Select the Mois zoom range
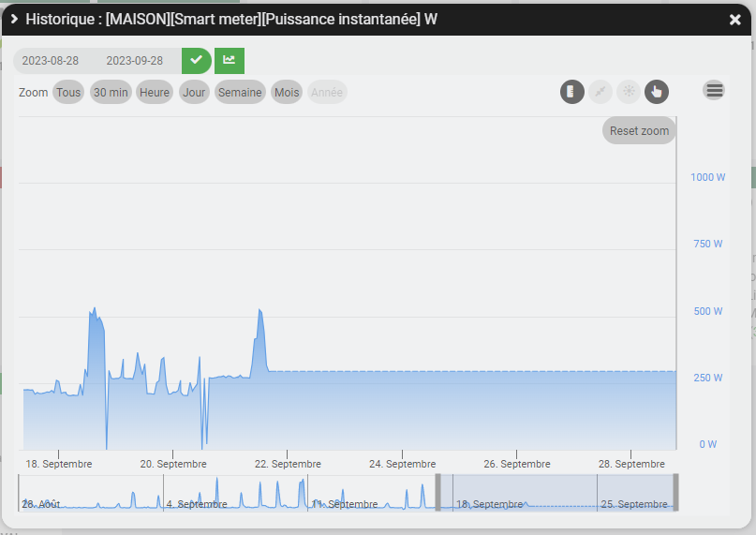The image size is (756, 535). [287, 92]
